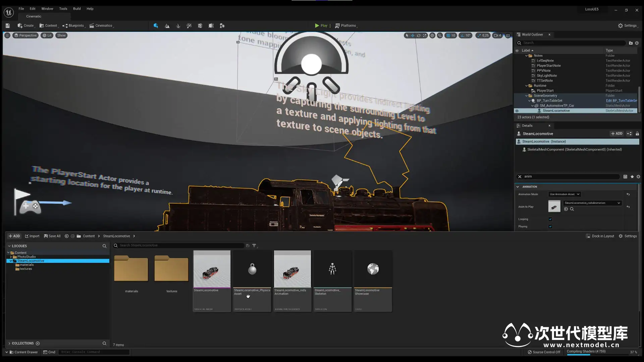Select the Landscape mode toolbar icon

(x=167, y=26)
